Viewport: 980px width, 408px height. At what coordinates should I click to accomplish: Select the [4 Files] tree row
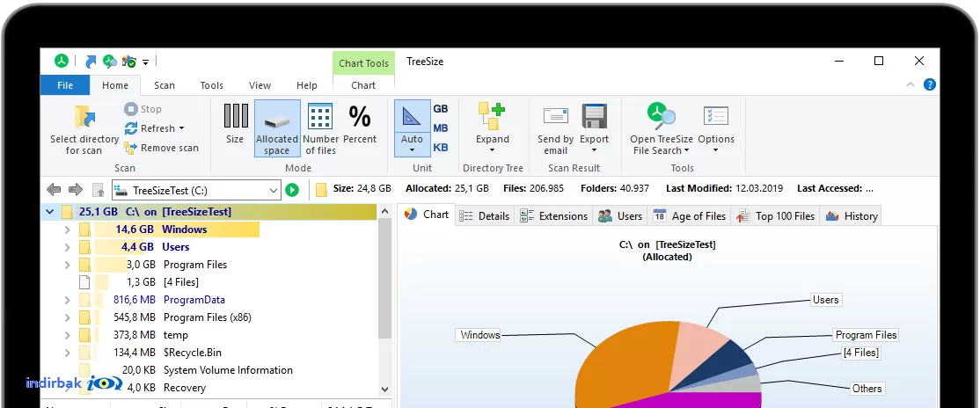pyautogui.click(x=208, y=282)
